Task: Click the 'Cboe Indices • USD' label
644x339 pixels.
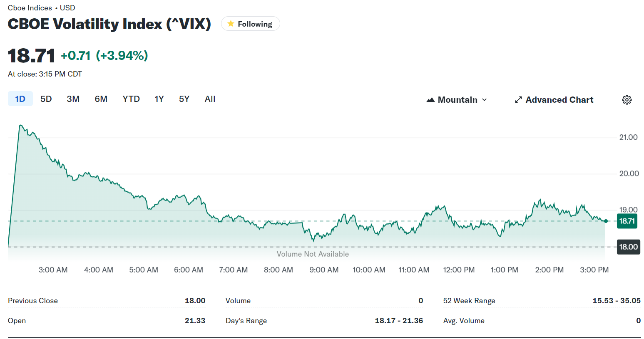Action: [x=42, y=8]
